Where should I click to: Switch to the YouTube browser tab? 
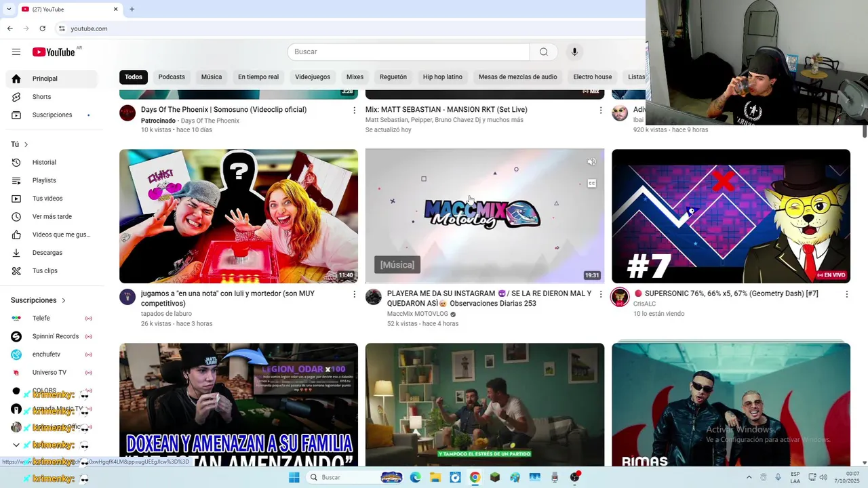pyautogui.click(x=70, y=9)
